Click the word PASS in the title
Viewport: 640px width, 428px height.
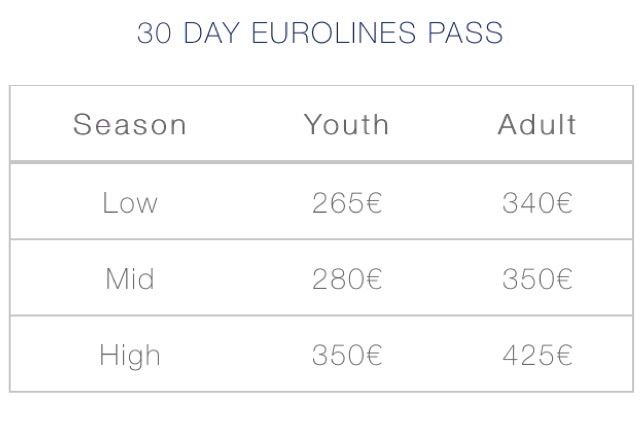[x=465, y=33]
